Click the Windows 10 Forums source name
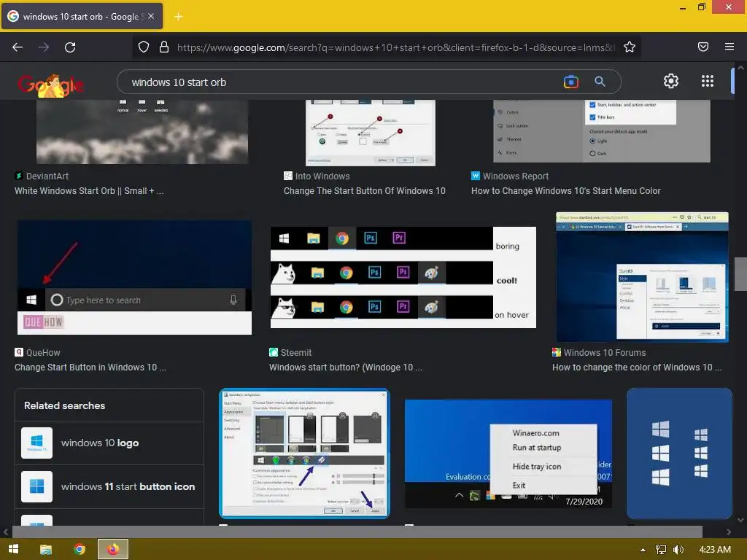Viewport: 747px width, 560px height. point(605,353)
